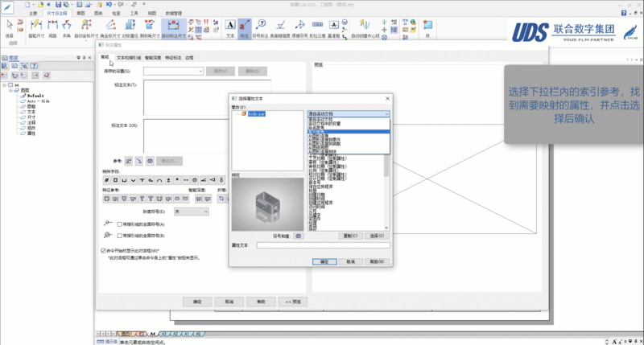
Task: Click the 属性文本 input field
Action: 322,245
